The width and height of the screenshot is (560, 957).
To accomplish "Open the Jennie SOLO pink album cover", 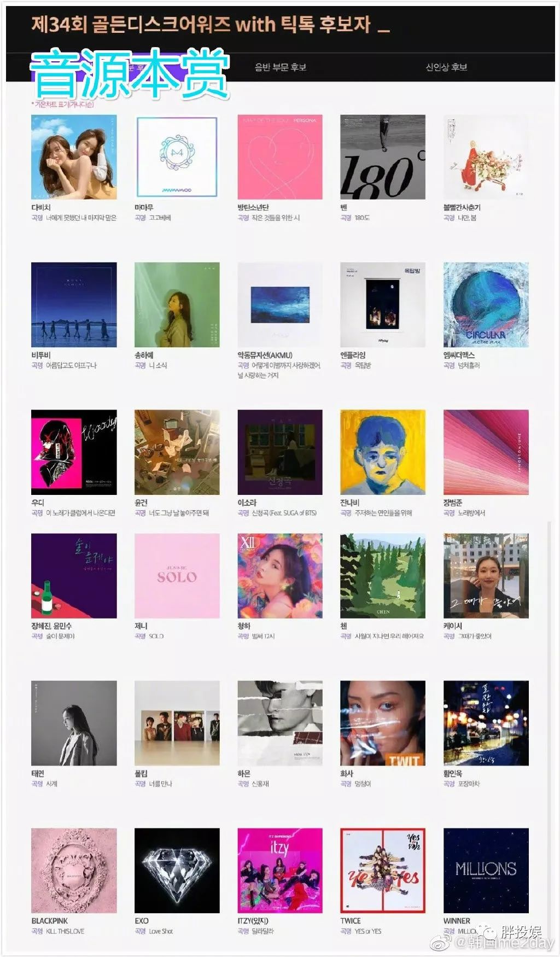I will (x=177, y=576).
